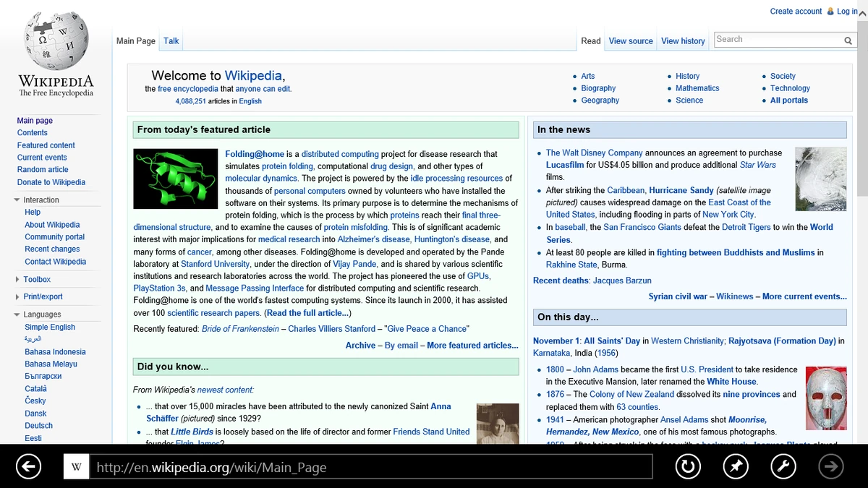
Task: Refresh the current page
Action: point(689,466)
